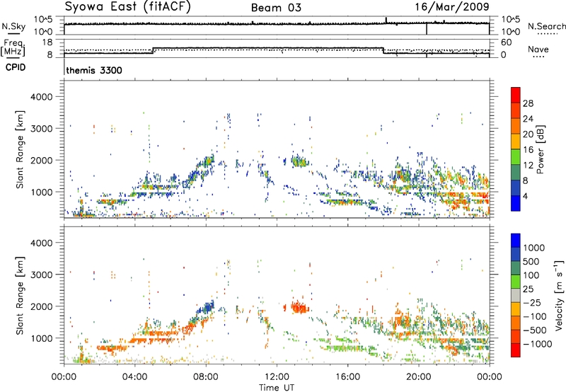
Task: Pick the yellow 16–20 dB power swatch
Action: tap(516, 142)
